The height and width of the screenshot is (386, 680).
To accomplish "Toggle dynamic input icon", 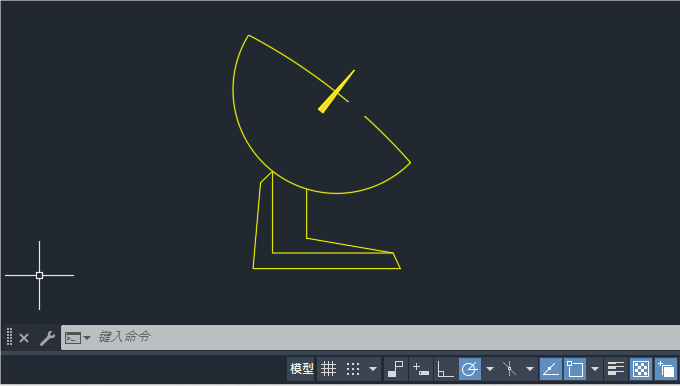I will tap(421, 369).
